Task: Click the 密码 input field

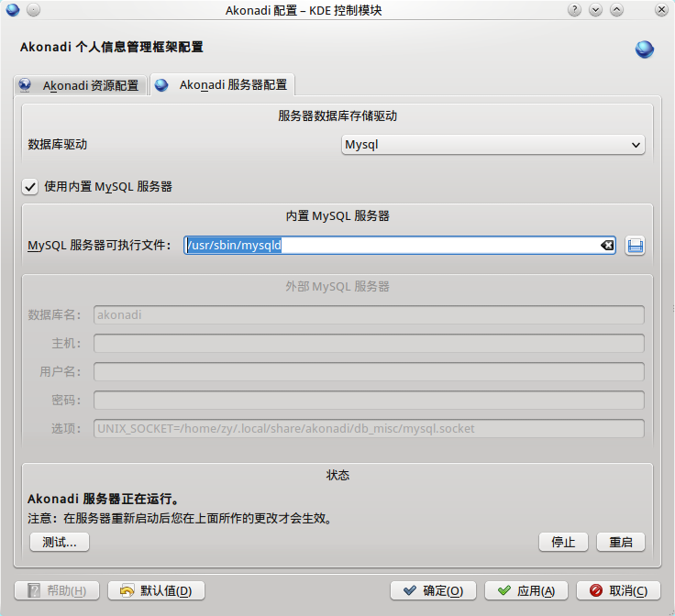Action: [369, 400]
